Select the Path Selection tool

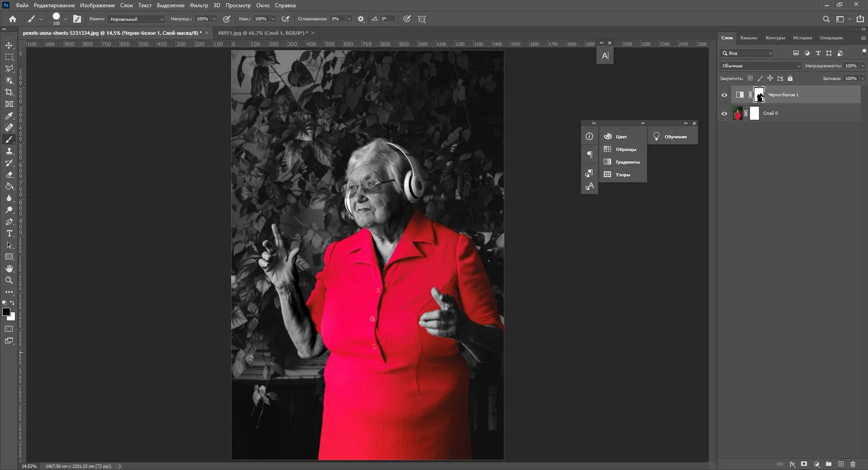pos(9,245)
